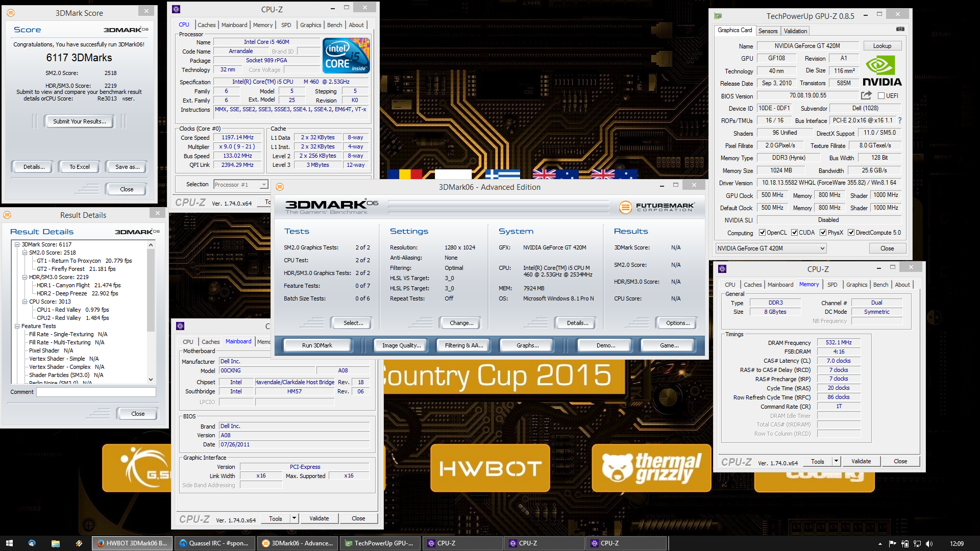Toggle the CUDA checkbox
This screenshot has height=551, width=980.
(794, 233)
